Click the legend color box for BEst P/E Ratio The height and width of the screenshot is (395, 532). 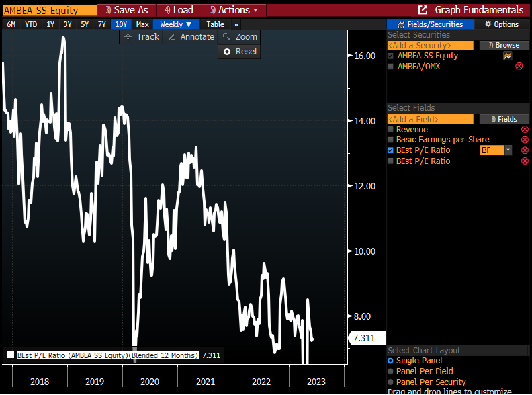point(11,355)
